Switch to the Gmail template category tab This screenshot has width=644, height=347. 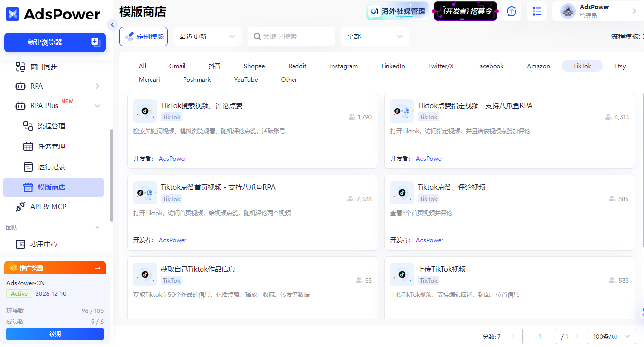(x=177, y=66)
